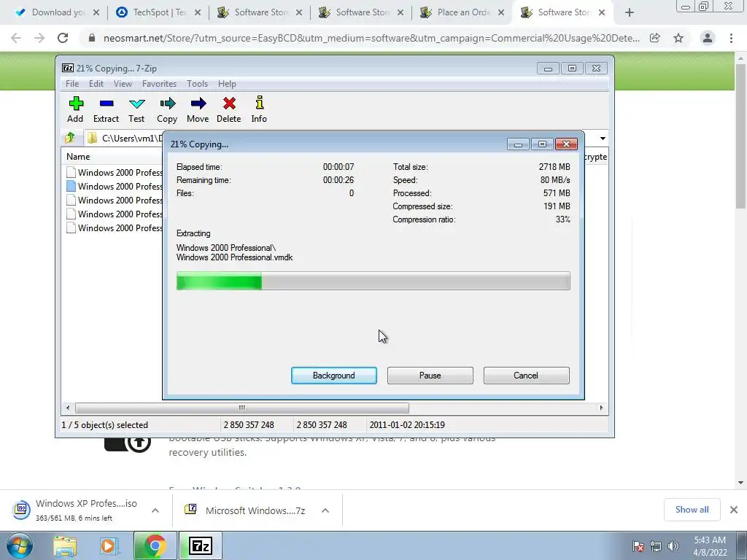Viewport: 747px width, 560px height.
Task: Expand options for Windows XP iso download
Action: (x=155, y=510)
